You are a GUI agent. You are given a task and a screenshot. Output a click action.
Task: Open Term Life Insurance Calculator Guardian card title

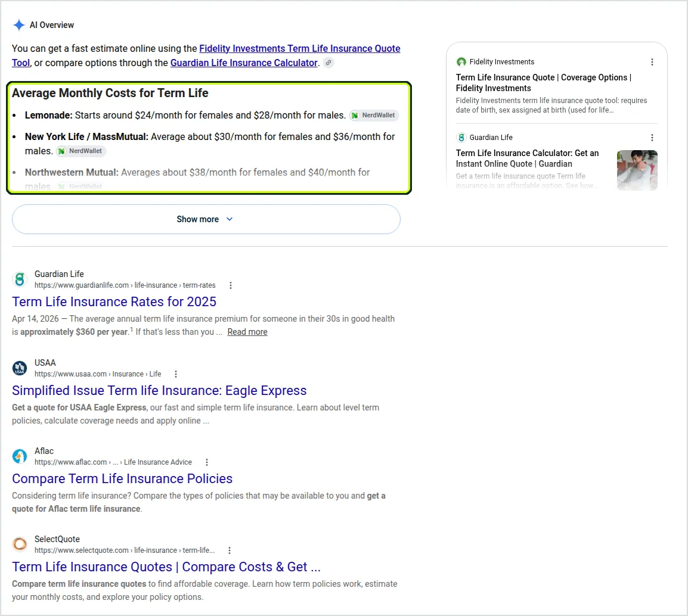[x=527, y=158]
